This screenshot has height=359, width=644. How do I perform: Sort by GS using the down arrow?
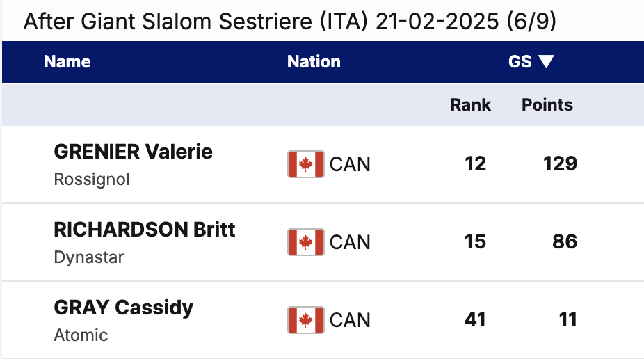(546, 62)
